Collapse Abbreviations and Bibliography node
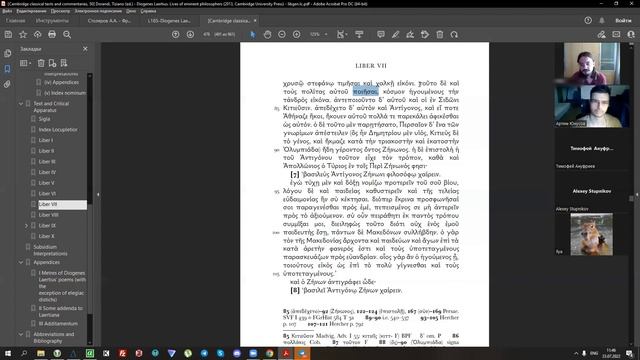The height and width of the screenshot is (360, 640). pyautogui.click(x=21, y=334)
